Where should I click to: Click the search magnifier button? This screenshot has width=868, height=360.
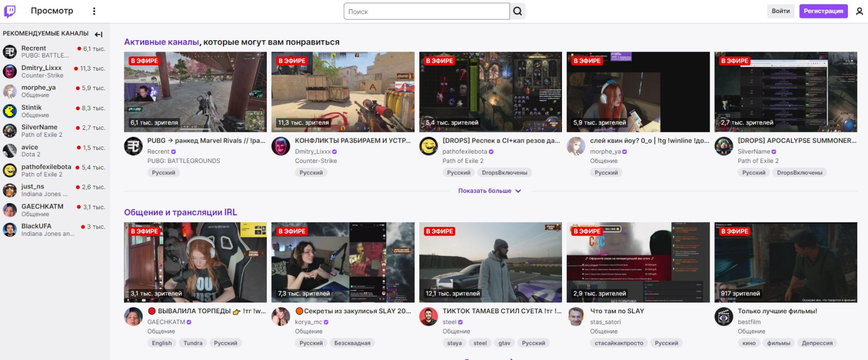(x=518, y=11)
